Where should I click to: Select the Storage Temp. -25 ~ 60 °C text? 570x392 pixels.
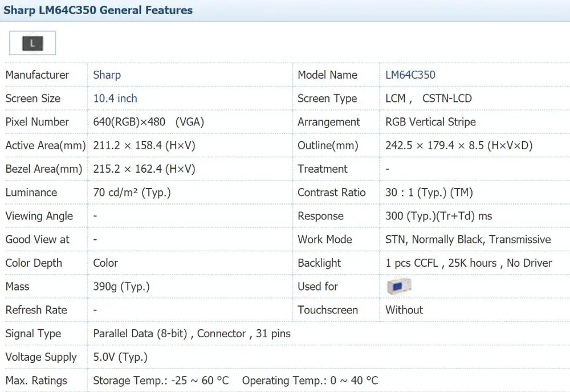point(161,381)
